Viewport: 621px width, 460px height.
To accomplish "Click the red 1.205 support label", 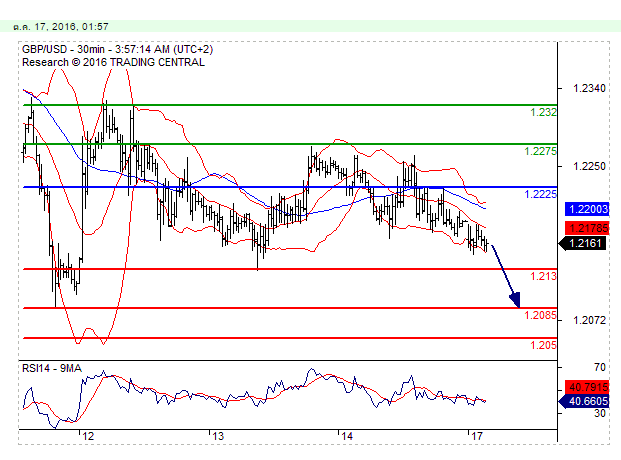I will (x=543, y=345).
